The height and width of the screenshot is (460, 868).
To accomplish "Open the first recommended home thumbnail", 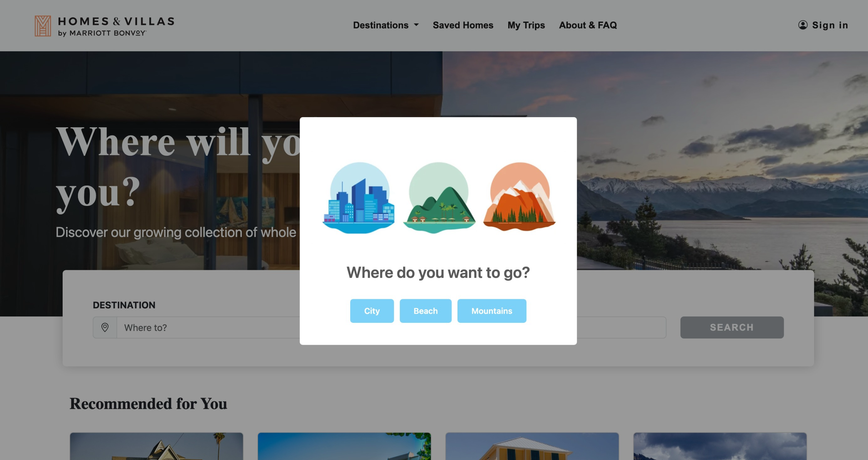I will click(156, 446).
